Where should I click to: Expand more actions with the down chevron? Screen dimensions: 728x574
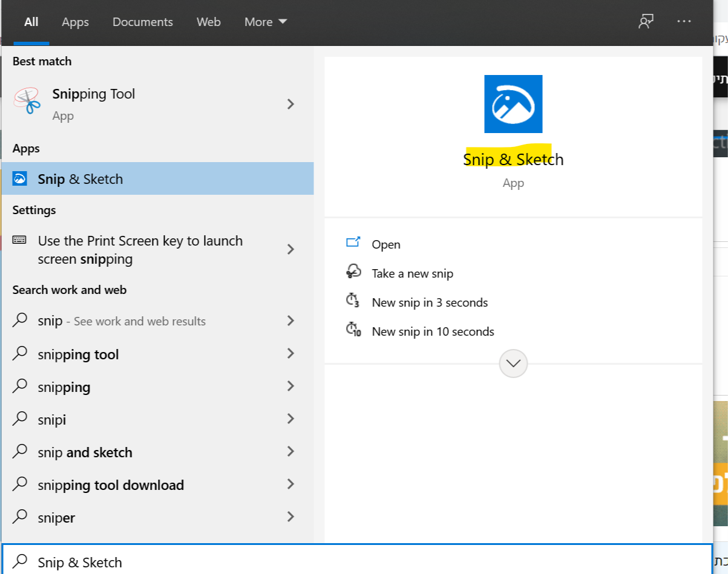coord(513,364)
